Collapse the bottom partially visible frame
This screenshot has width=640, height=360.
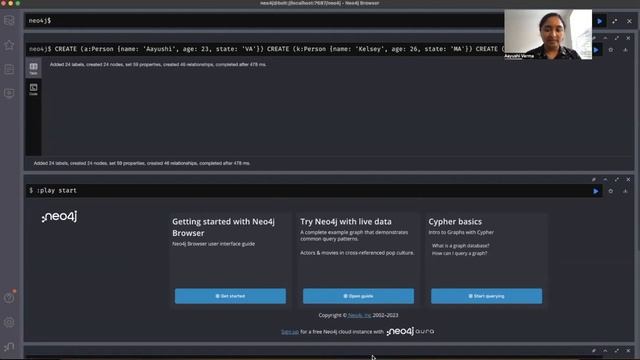click(605, 351)
